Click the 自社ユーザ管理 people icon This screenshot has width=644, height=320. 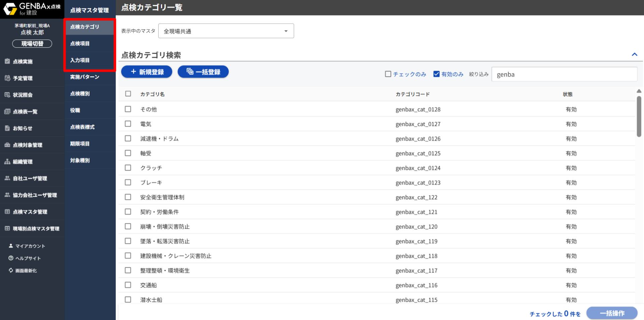(7, 178)
